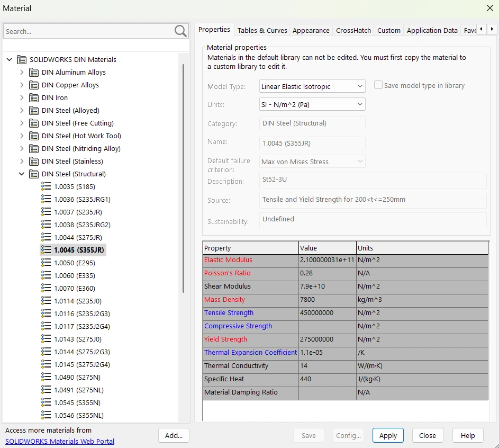Screen dimensions: 499x448
Task: Click the Add... button
Action: [x=174, y=435]
